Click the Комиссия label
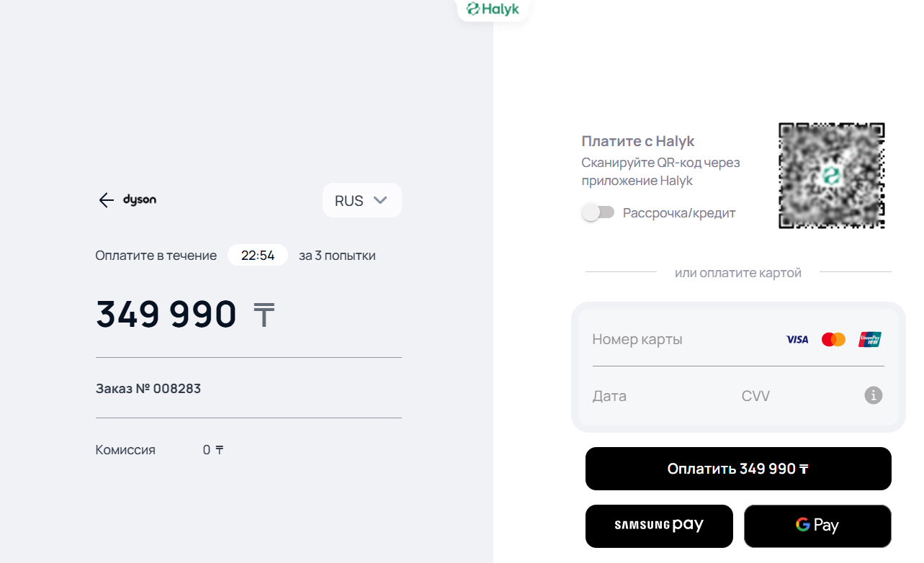This screenshot has width=924, height=563. pos(125,450)
